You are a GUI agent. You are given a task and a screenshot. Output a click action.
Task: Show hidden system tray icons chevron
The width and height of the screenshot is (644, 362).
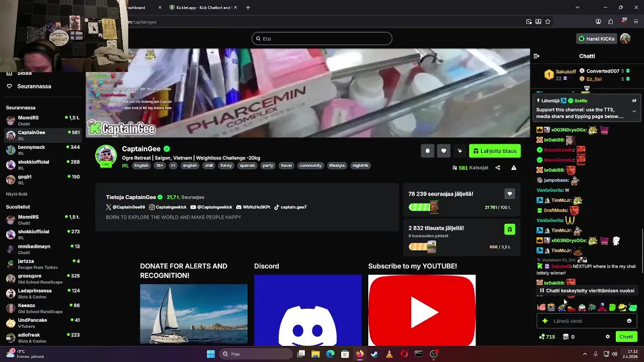click(x=584, y=354)
